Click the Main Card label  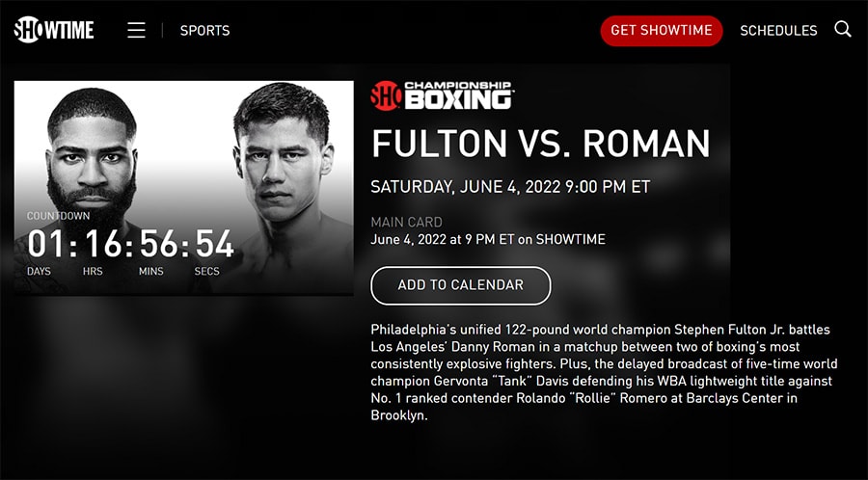(406, 223)
